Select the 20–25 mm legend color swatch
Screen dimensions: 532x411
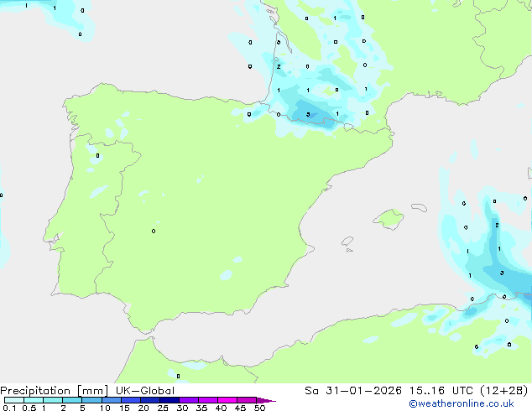point(149,400)
